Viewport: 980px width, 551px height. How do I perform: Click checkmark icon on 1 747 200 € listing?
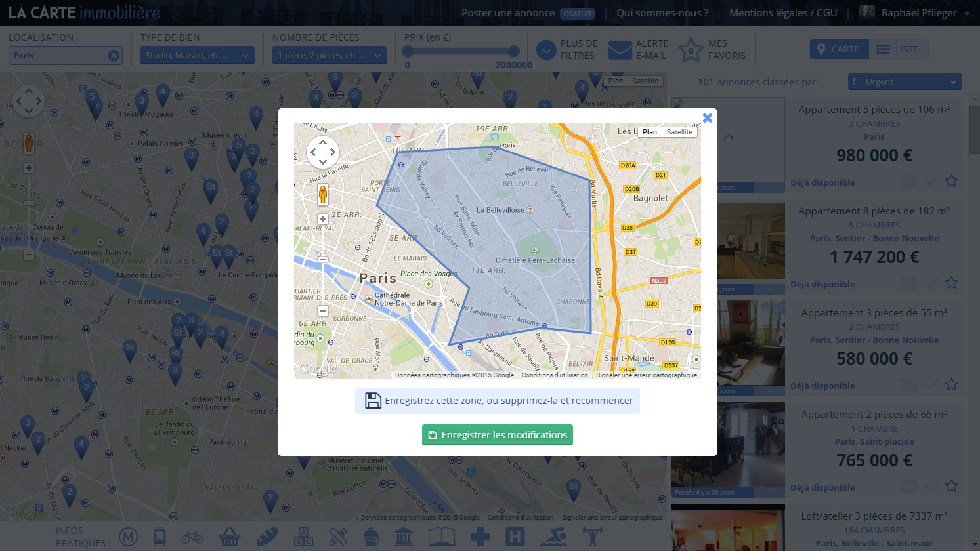[x=931, y=283]
